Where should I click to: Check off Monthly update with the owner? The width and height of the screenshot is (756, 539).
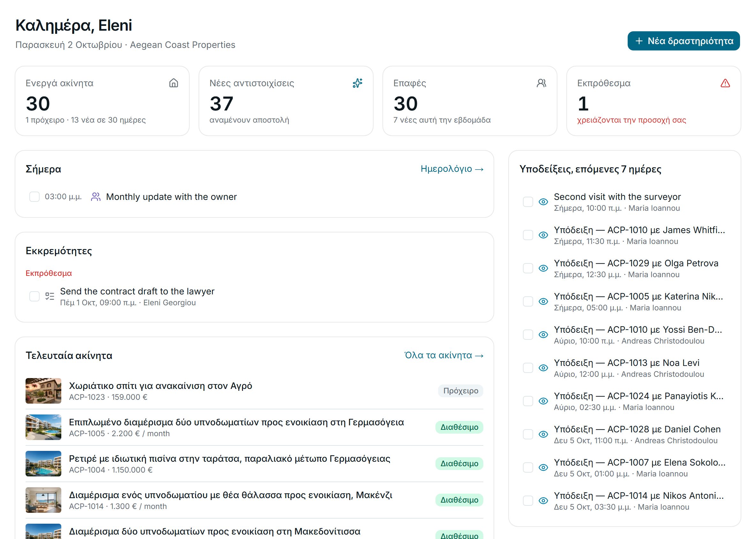(x=34, y=197)
